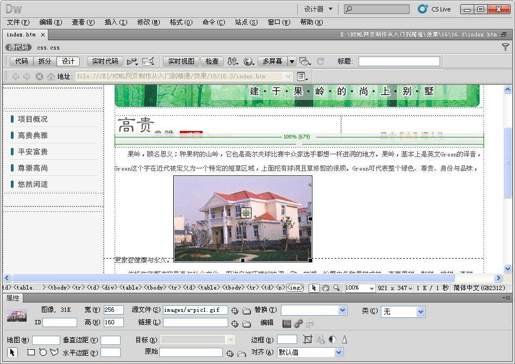Viewport: 515px width, 364px height.
Task: Click the visual aids icon after 多屏幕
Action: 305,61
